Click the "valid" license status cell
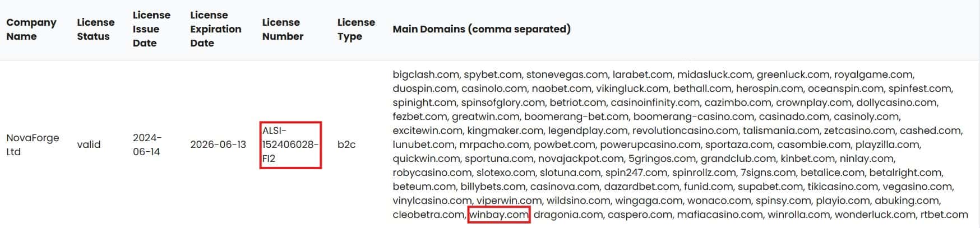The image size is (980, 228). point(89,145)
